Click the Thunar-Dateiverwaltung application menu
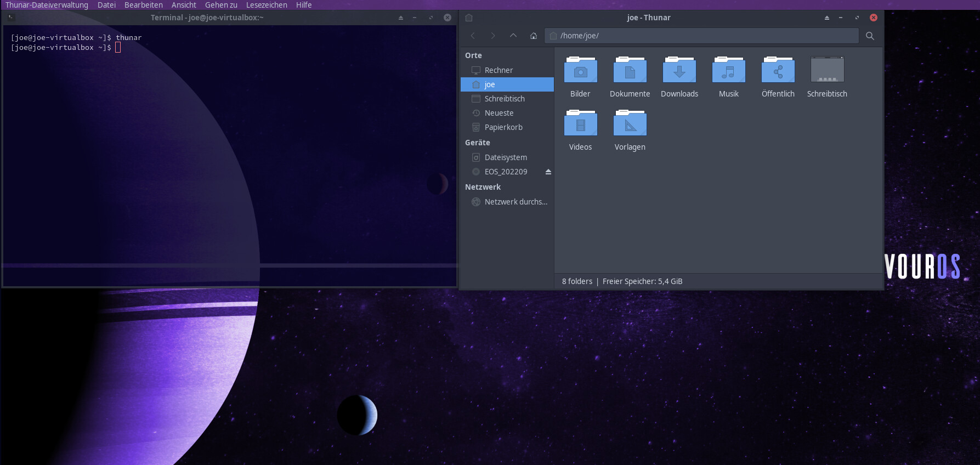Viewport: 980px width, 465px height. tap(47, 5)
